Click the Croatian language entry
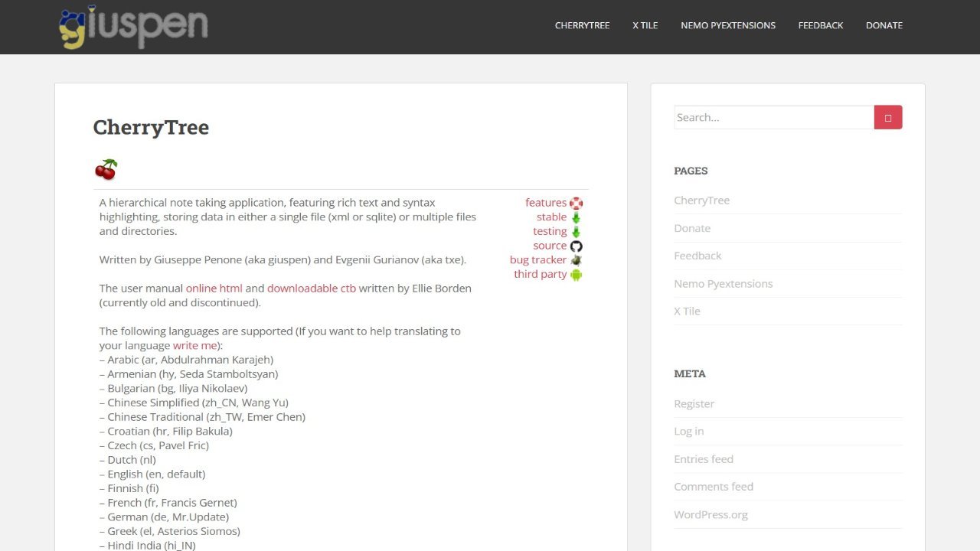The width and height of the screenshot is (980, 551). click(166, 431)
